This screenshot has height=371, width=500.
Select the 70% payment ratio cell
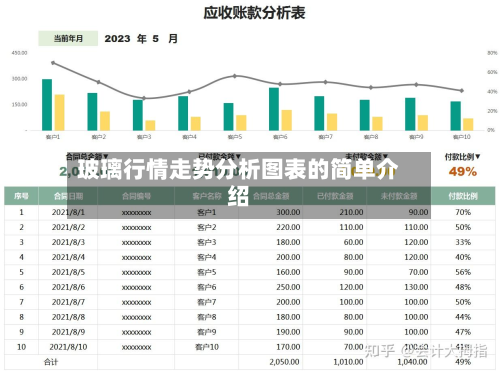[x=463, y=212]
